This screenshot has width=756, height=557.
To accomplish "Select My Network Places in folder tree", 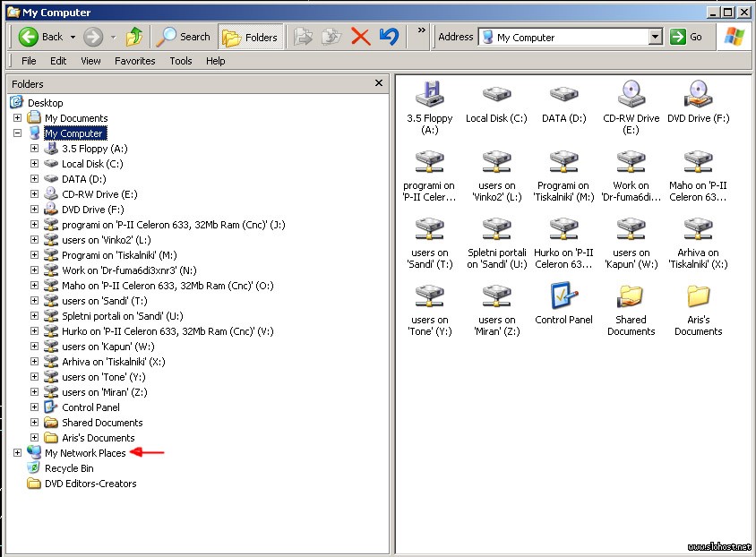I will point(85,453).
